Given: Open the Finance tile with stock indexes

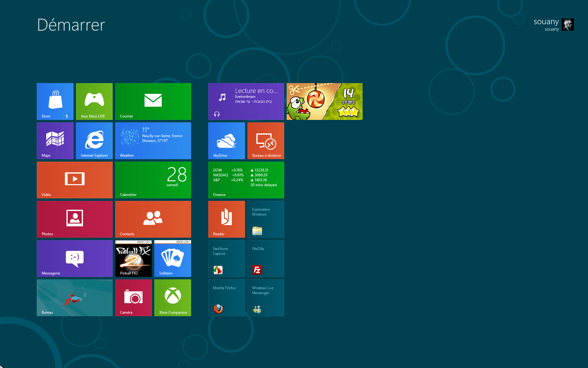Looking at the screenshot, I should 246,180.
